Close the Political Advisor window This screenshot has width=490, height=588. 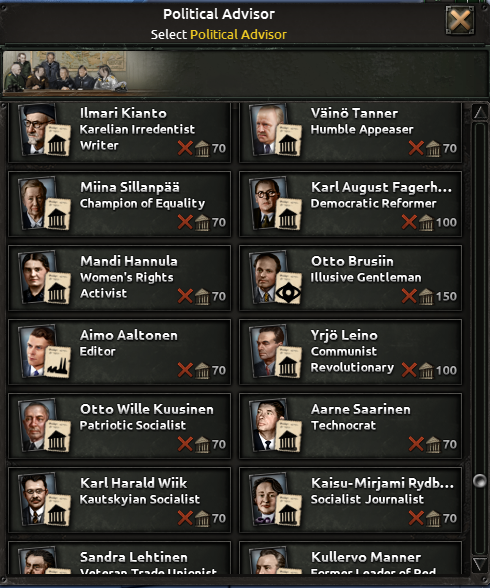click(460, 20)
